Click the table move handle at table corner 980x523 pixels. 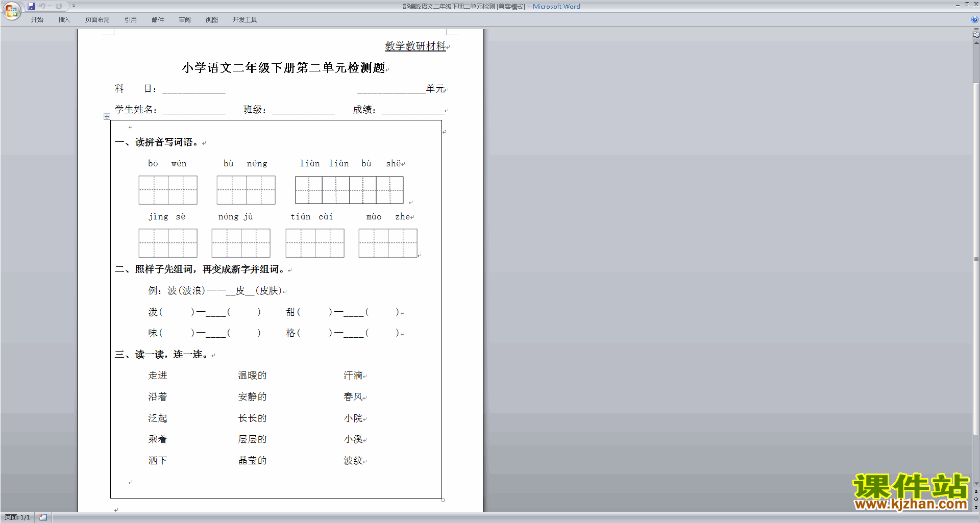pyautogui.click(x=107, y=117)
